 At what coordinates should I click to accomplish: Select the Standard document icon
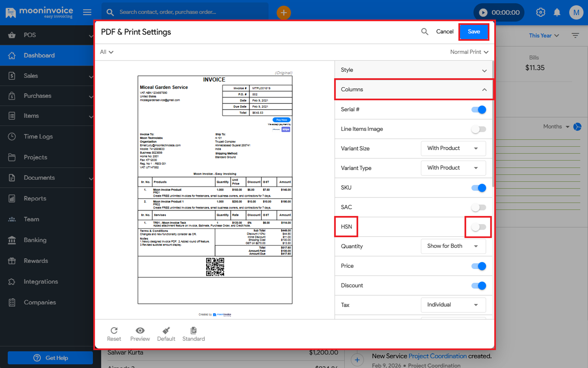(x=194, y=330)
